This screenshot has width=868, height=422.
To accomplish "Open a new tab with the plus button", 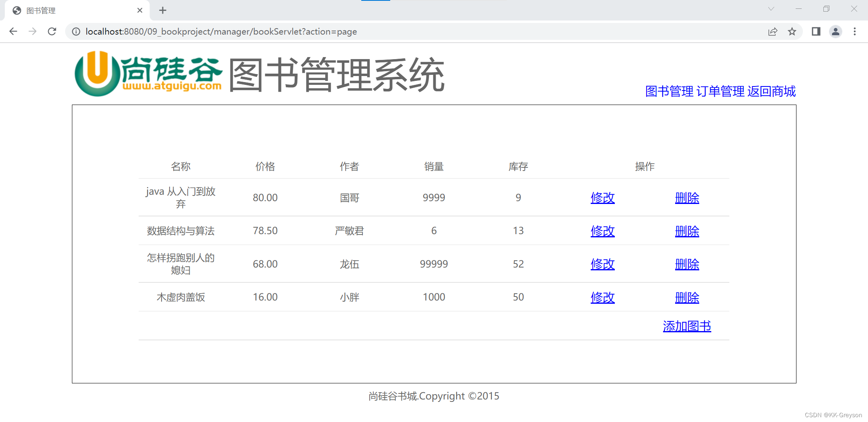I will click(x=163, y=10).
